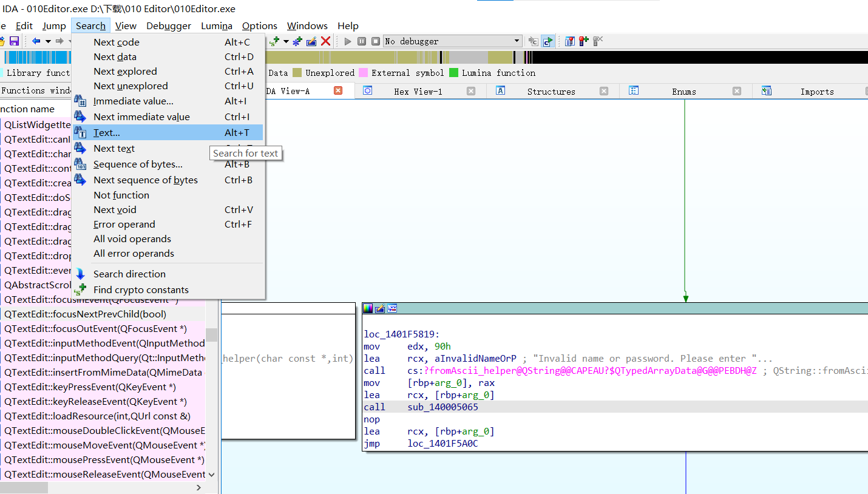Pause process with the pause button
The image size is (868, 494).
click(x=362, y=41)
